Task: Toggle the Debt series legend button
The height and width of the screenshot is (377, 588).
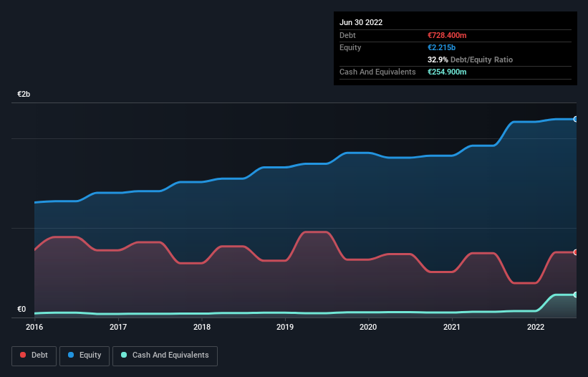Action: coord(34,355)
